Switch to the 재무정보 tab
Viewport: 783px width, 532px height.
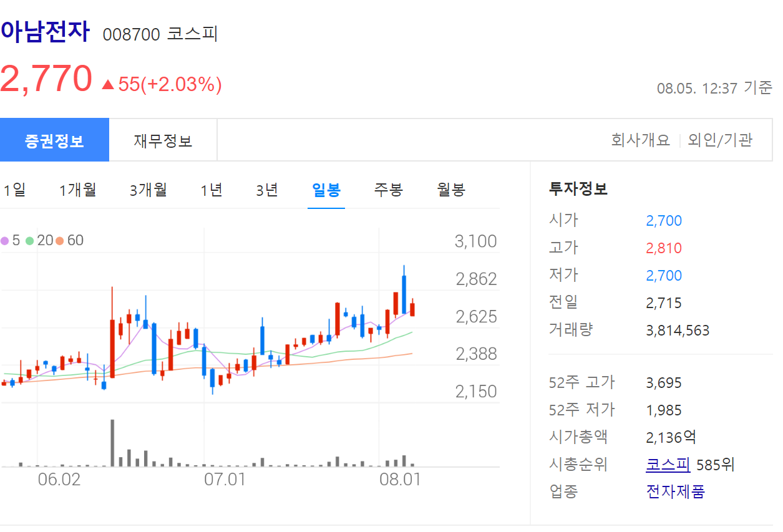[x=163, y=139]
